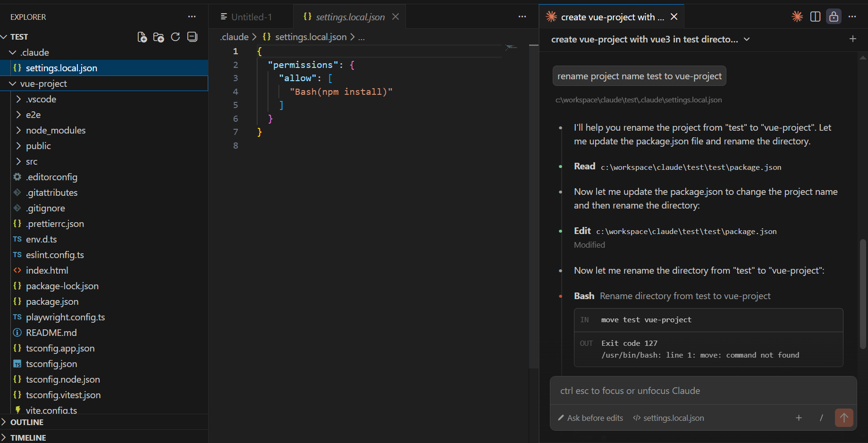Viewport: 868px width, 443px height.
Task: Open the README.md file
Action: tap(104, 333)
